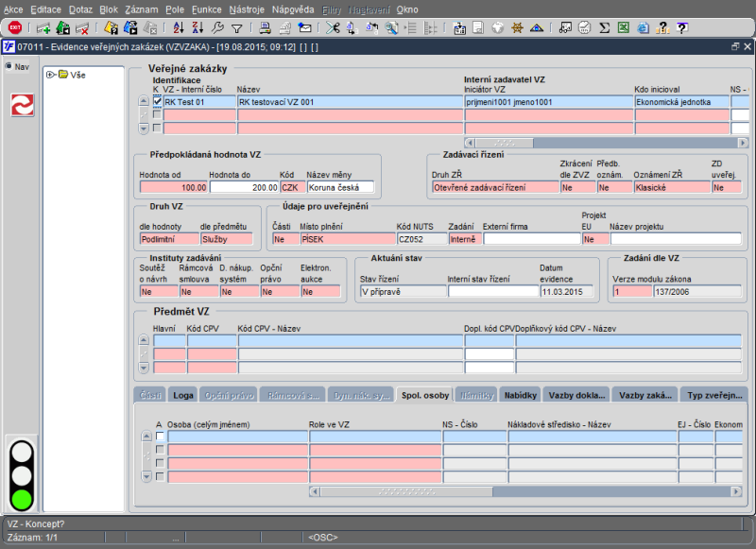
Task: Check the A checkbox in first Spol. osoby row
Action: tap(160, 437)
